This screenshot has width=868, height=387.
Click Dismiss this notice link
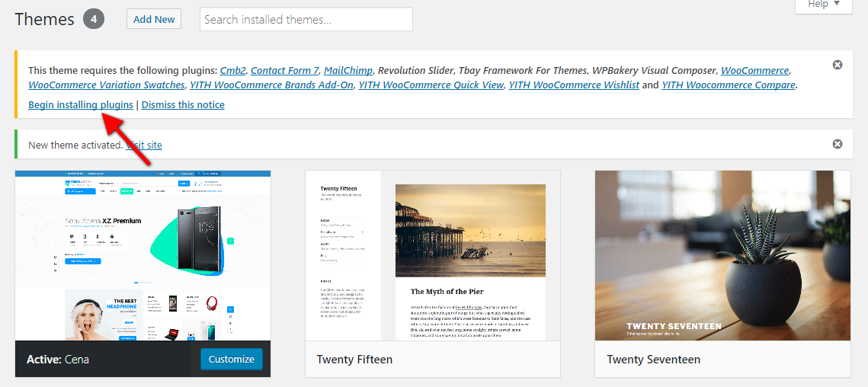[183, 104]
